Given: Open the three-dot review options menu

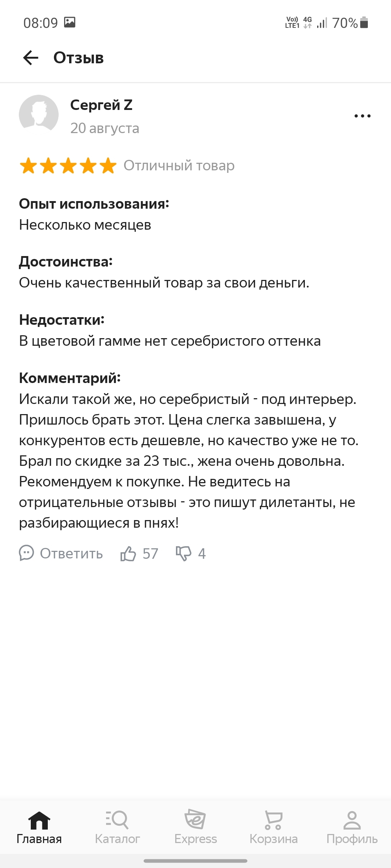Looking at the screenshot, I should (x=362, y=116).
